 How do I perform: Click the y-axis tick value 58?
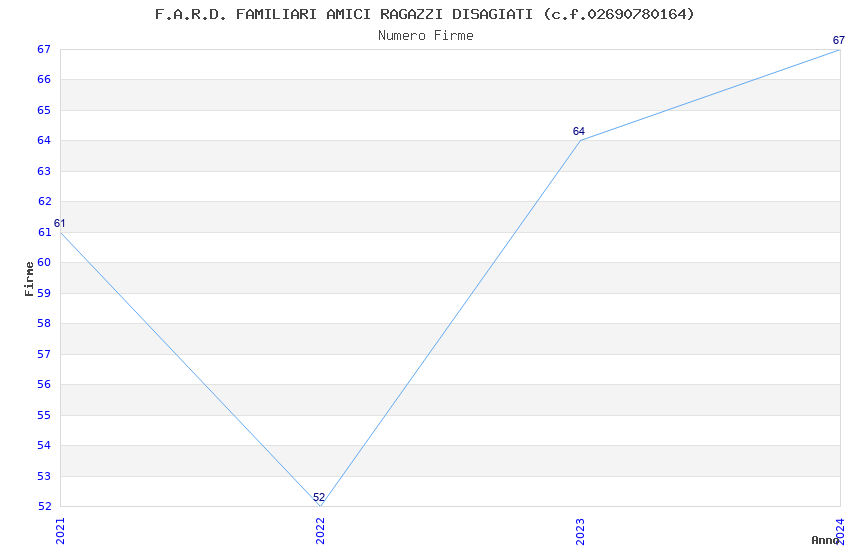tap(44, 323)
